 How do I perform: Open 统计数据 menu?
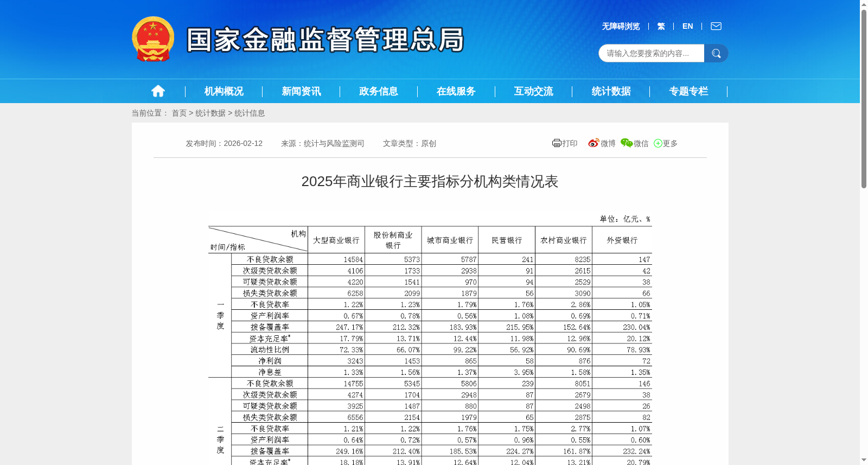pyautogui.click(x=611, y=91)
